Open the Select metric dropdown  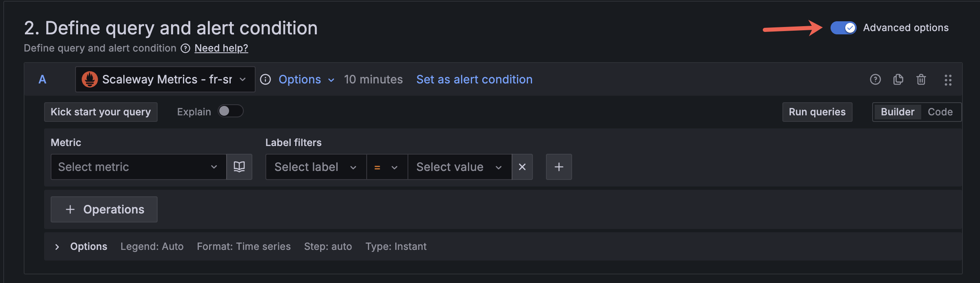138,167
